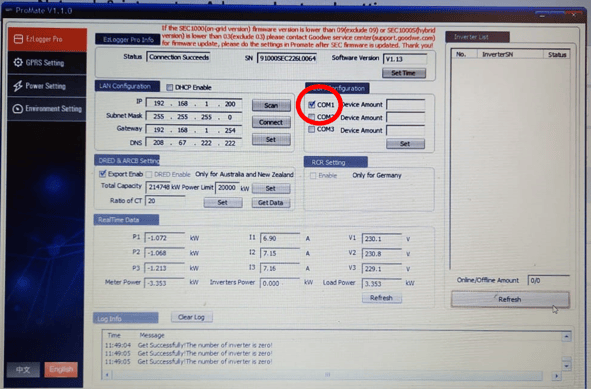Click the Set Time button
Viewport: 591px width, 389px height.
tap(404, 73)
